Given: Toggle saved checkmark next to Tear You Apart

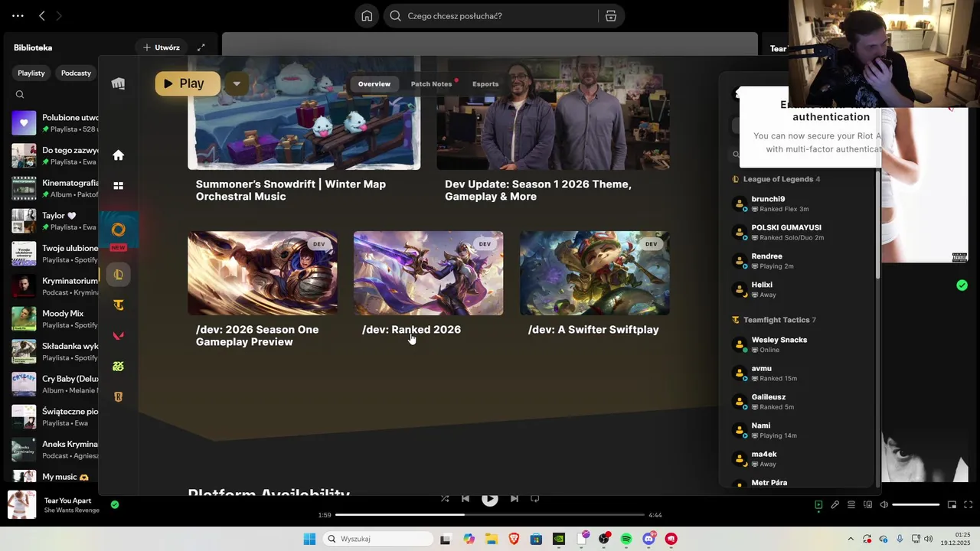Looking at the screenshot, I should [x=115, y=504].
